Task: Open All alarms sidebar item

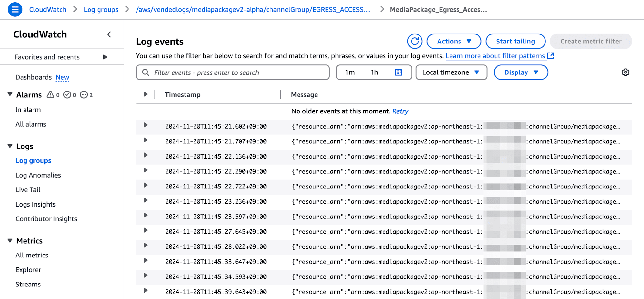Action: point(31,124)
